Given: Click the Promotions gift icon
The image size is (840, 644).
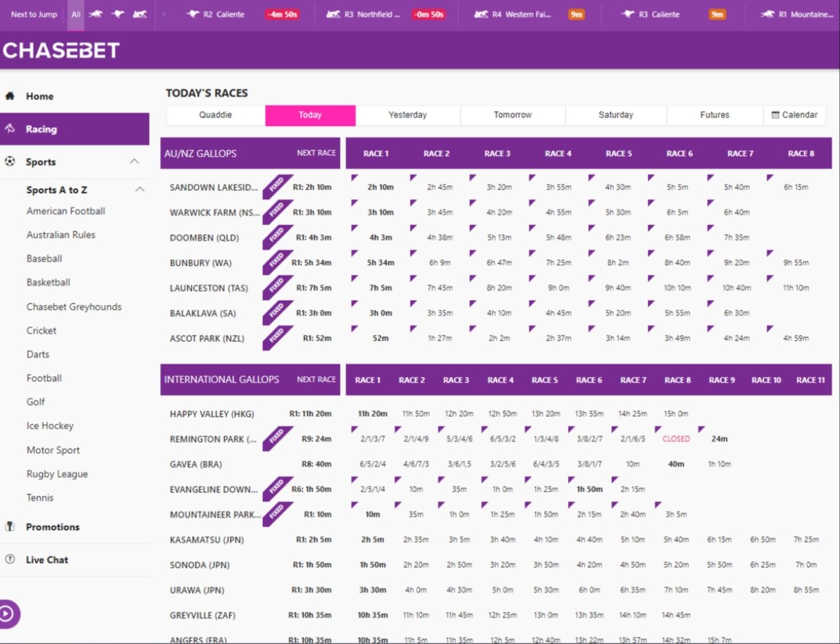Looking at the screenshot, I should pos(10,527).
